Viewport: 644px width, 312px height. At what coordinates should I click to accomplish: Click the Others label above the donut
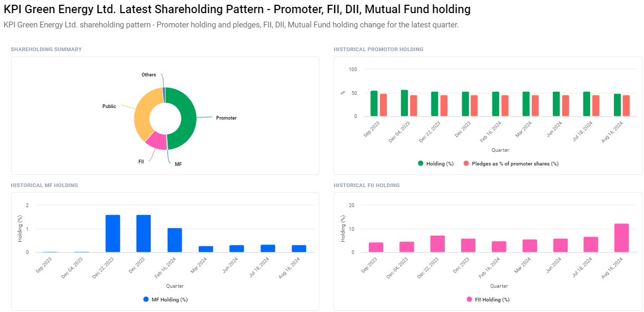pos(149,75)
